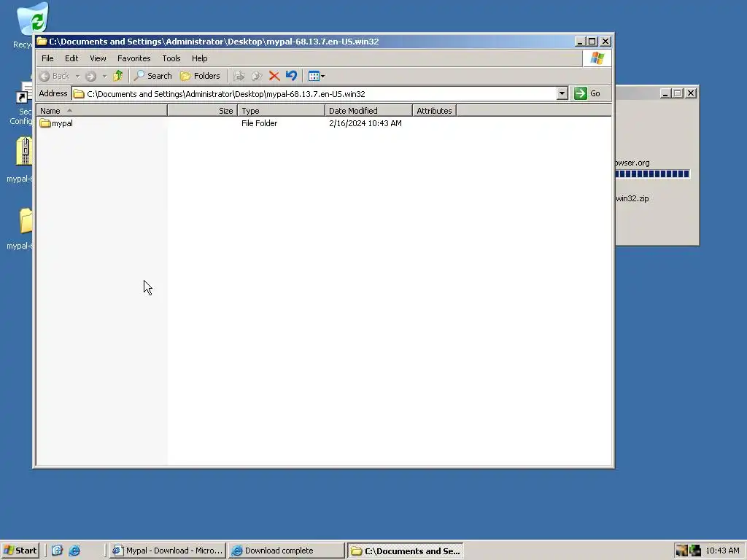
Task: Click the Windows flag logo in the Explorer toolbar
Action: point(597,58)
